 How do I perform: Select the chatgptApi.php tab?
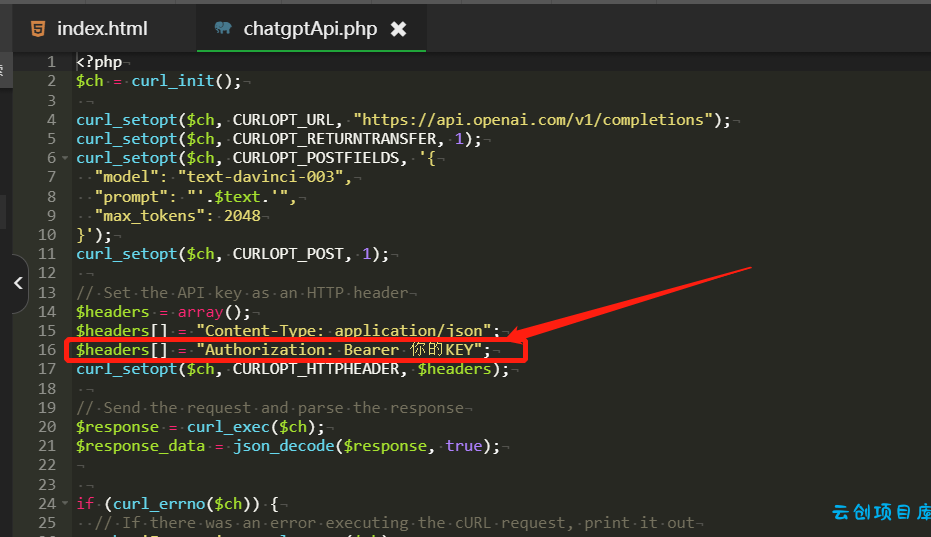click(310, 29)
